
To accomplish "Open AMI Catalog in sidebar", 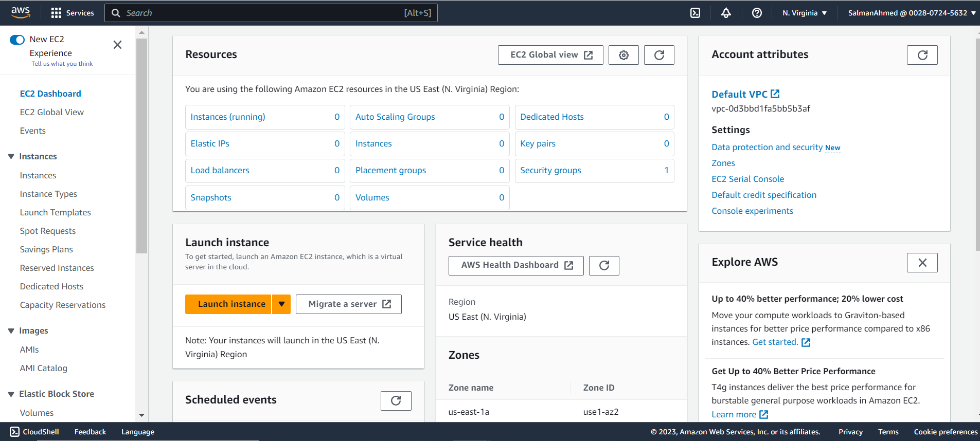I will coord(44,368).
